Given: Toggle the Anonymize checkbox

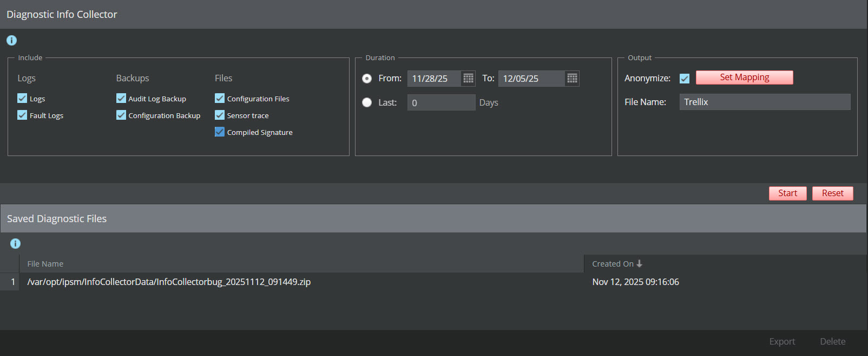Looking at the screenshot, I should pyautogui.click(x=685, y=79).
